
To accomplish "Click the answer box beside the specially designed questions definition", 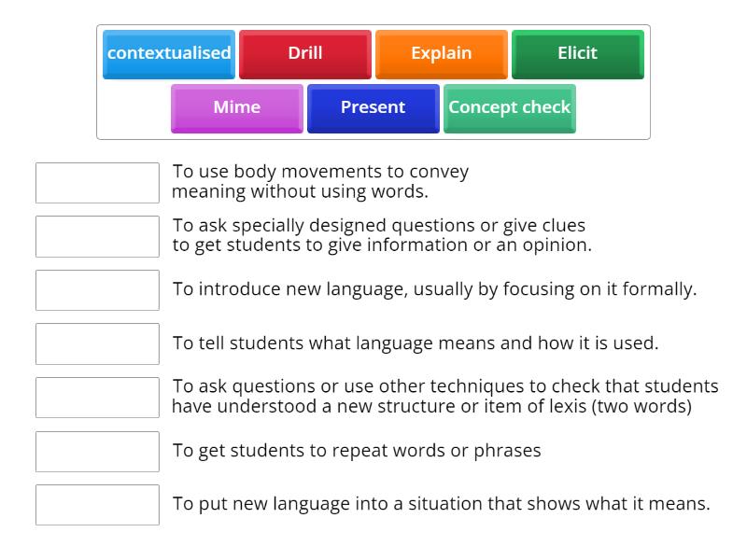I will point(97,236).
